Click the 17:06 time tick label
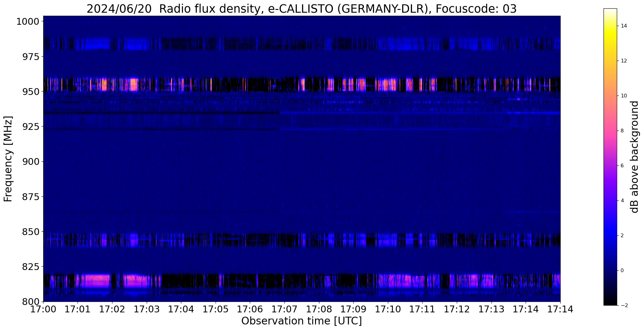 [x=250, y=309]
